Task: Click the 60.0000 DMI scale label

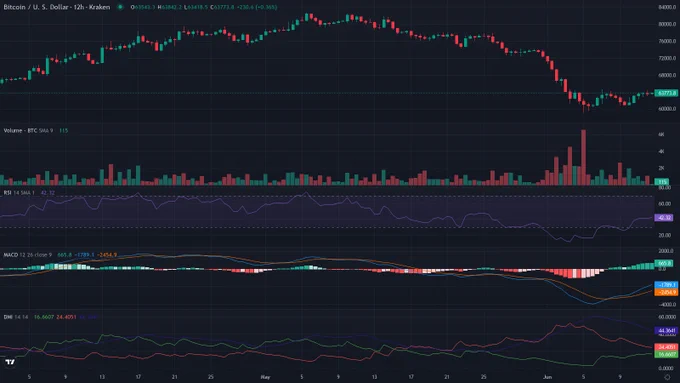Action: (x=667, y=317)
